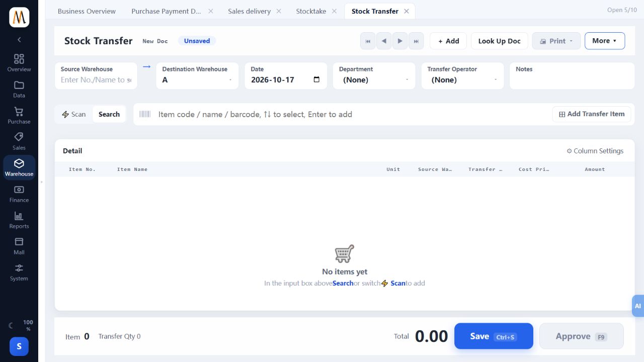
Task: Switch to Scan input mode
Action: click(x=74, y=114)
